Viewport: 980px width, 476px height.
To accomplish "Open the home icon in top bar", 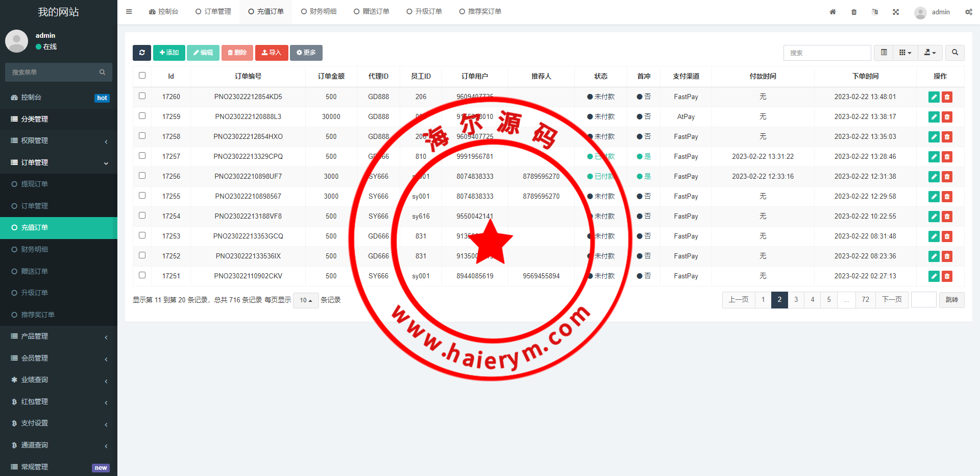I will coord(832,12).
